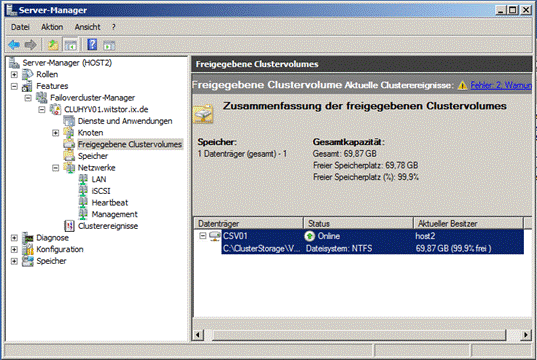Click the Failovercluster-Manager icon
The image size is (537, 360).
coord(41,98)
